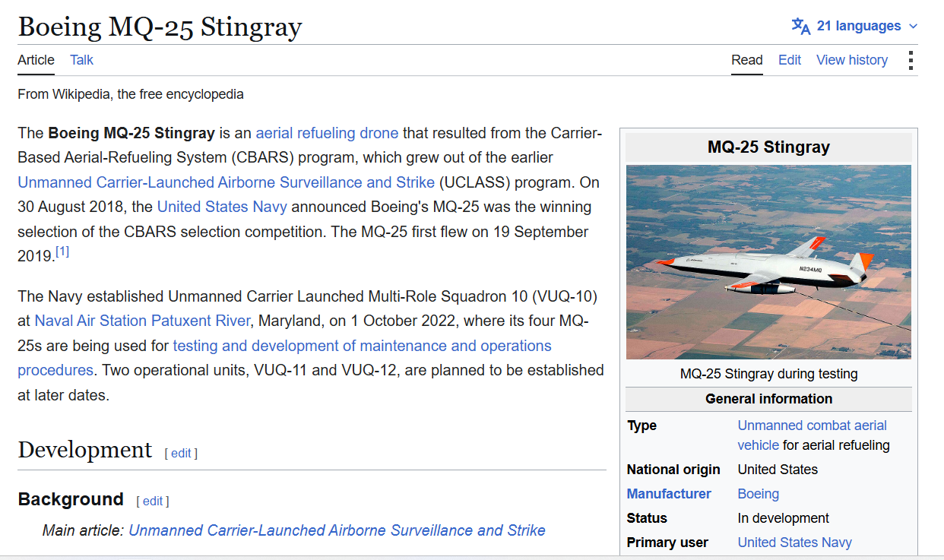Open the View history tab

[852, 60]
